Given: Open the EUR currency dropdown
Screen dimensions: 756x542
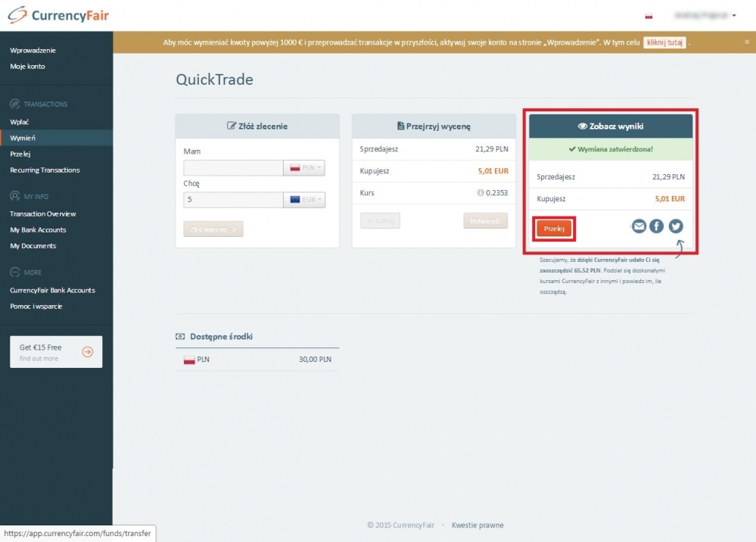Looking at the screenshot, I should click(304, 200).
